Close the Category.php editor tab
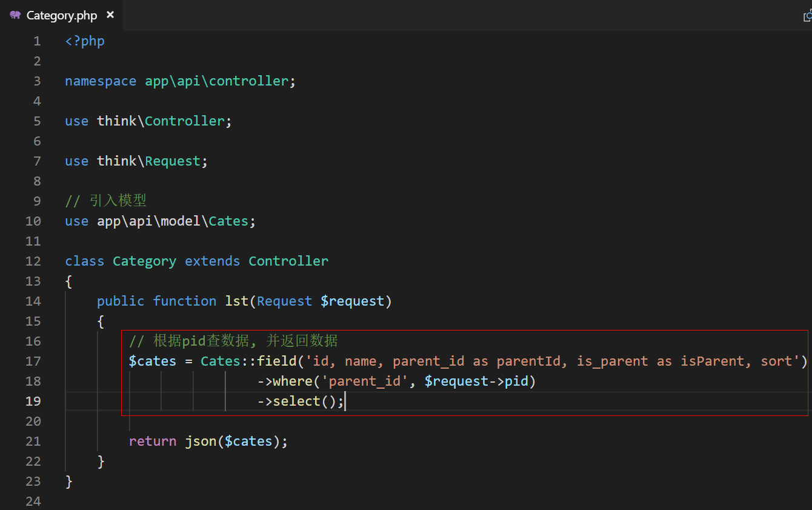The image size is (812, 510). tap(110, 15)
